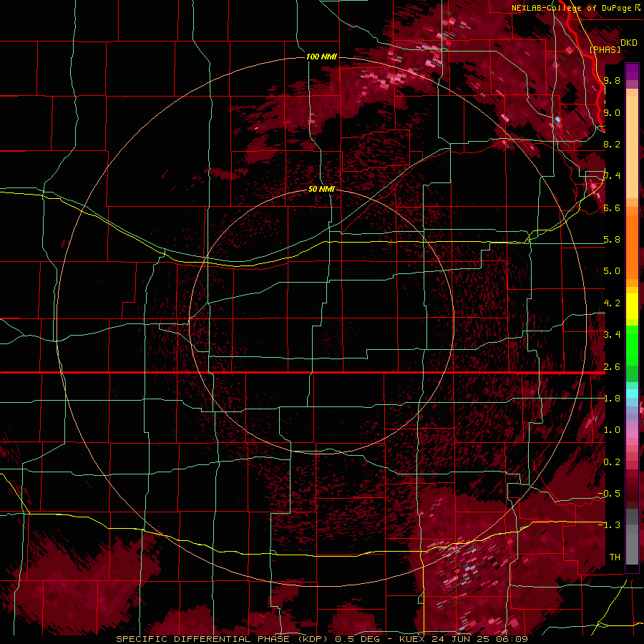Click the 3.4 value on the color scale
The height and width of the screenshot is (644, 644).
coord(612,335)
